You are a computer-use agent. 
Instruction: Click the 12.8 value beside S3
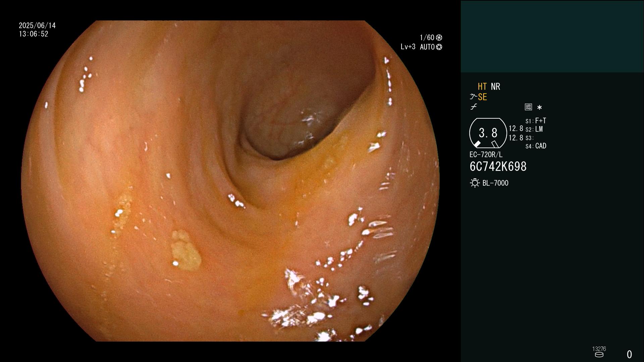click(x=516, y=138)
